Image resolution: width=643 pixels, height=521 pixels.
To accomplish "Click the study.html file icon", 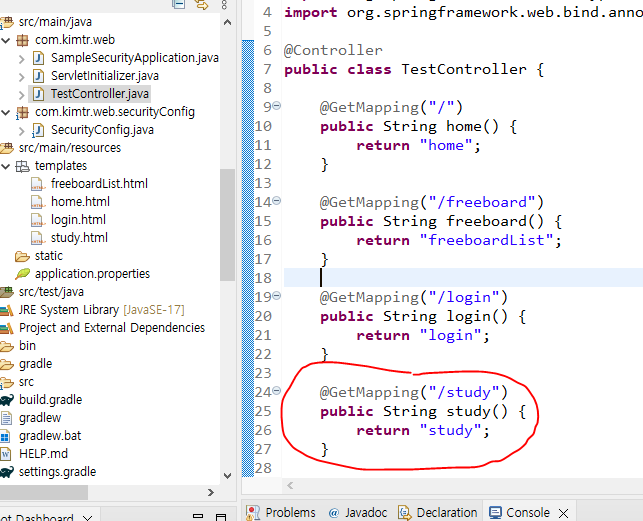I will pos(37,238).
